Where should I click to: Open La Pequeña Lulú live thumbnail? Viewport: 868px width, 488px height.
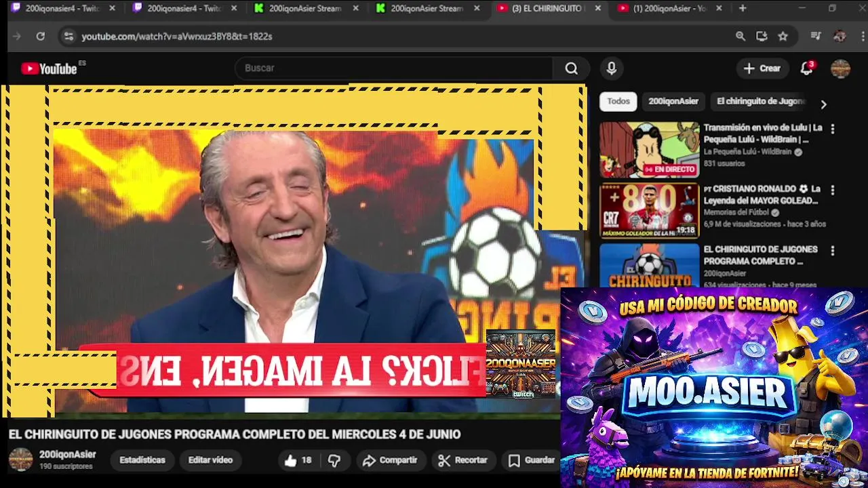click(649, 150)
